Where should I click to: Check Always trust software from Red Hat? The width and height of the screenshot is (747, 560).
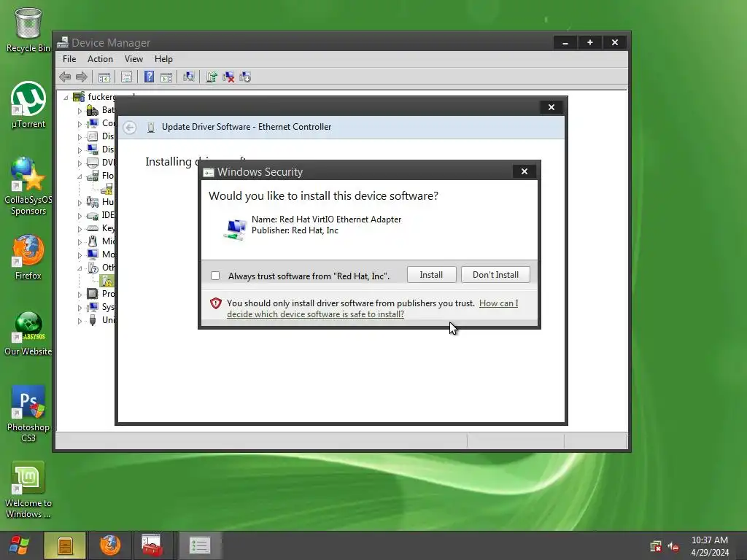coord(215,276)
